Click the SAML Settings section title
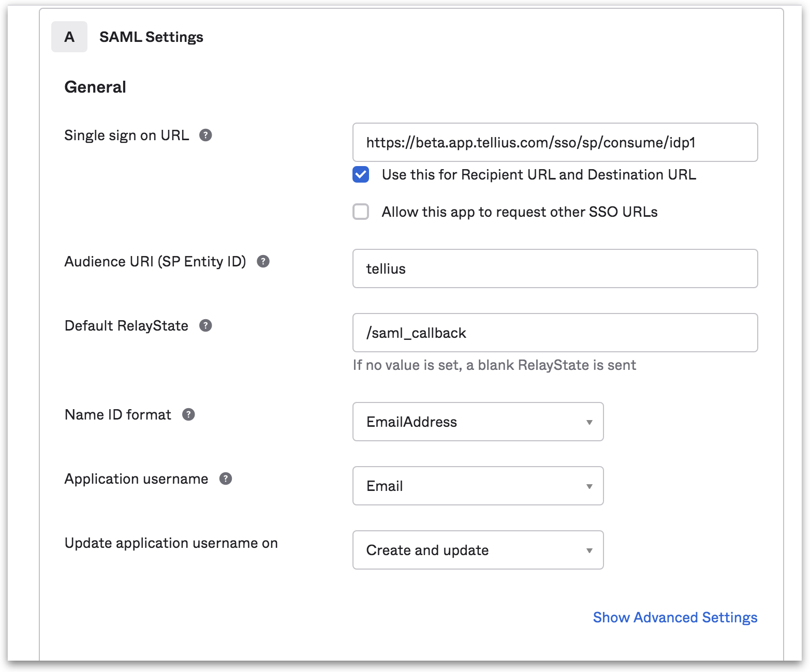The image size is (810, 672). pyautogui.click(x=151, y=37)
